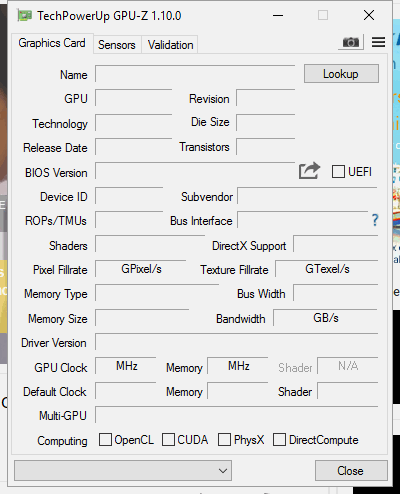
Task: Enable the OpenCL checkbox
Action: click(x=105, y=439)
